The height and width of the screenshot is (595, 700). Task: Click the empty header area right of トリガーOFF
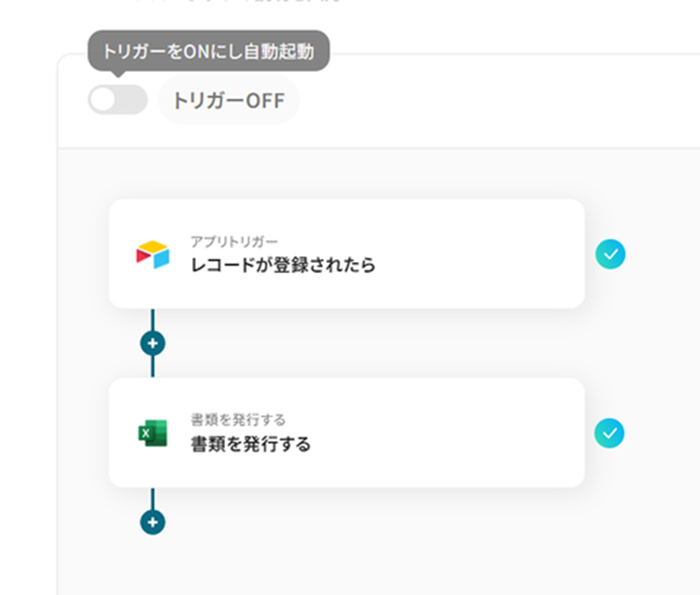[x=495, y=101]
